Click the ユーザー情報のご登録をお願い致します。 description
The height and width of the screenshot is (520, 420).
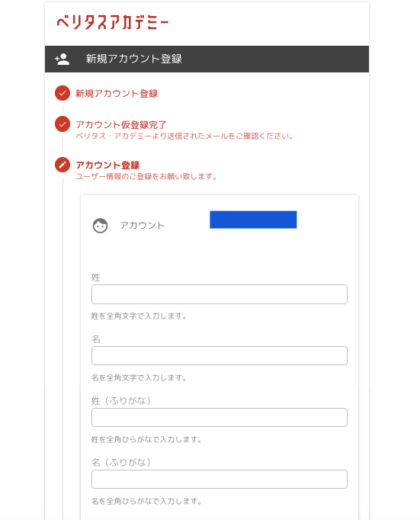(146, 176)
